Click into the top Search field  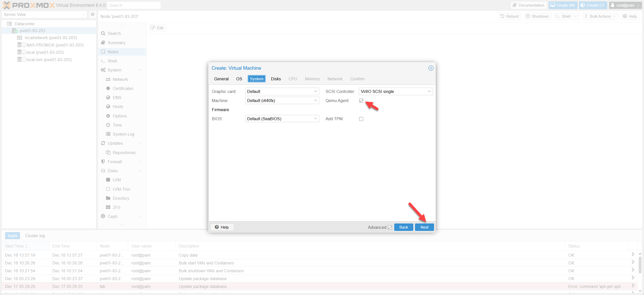tap(134, 5)
